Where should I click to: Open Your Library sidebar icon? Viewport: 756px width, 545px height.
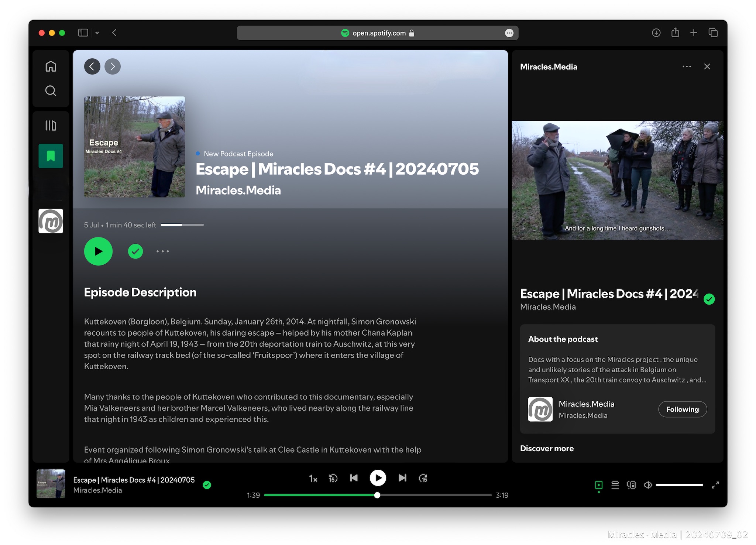coord(51,126)
